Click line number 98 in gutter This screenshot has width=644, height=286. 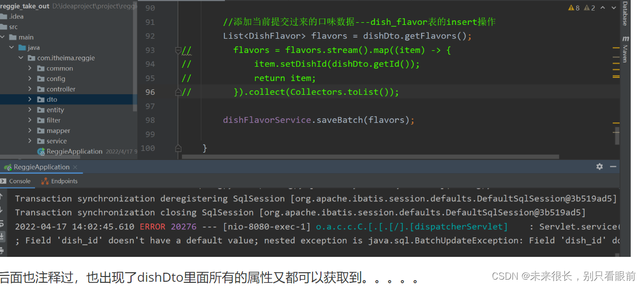(150, 120)
